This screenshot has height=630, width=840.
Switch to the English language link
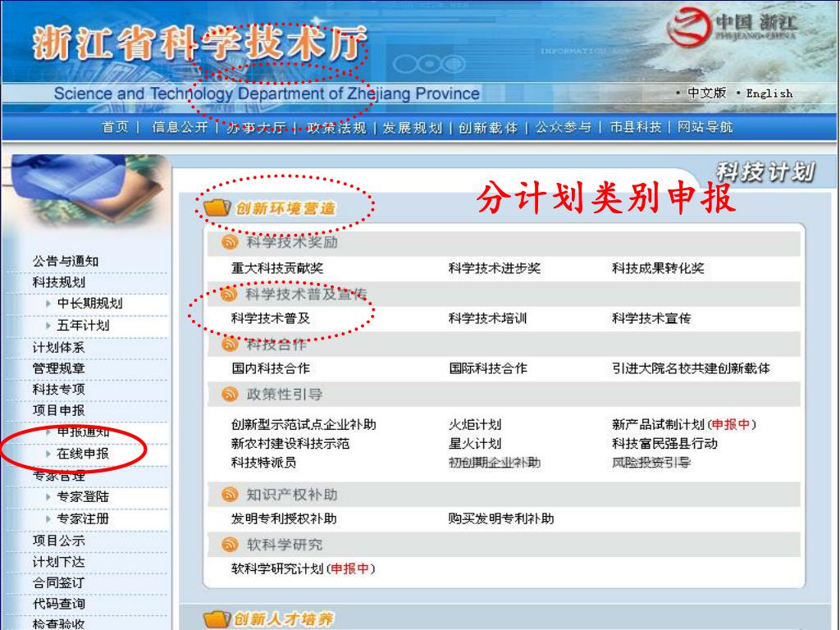769,94
